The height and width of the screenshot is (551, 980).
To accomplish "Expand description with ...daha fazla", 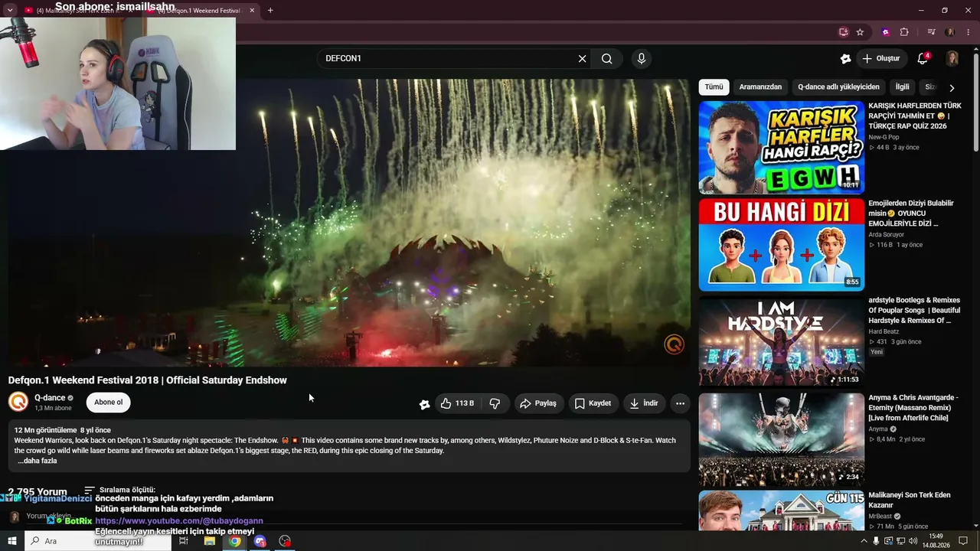I will click(38, 461).
